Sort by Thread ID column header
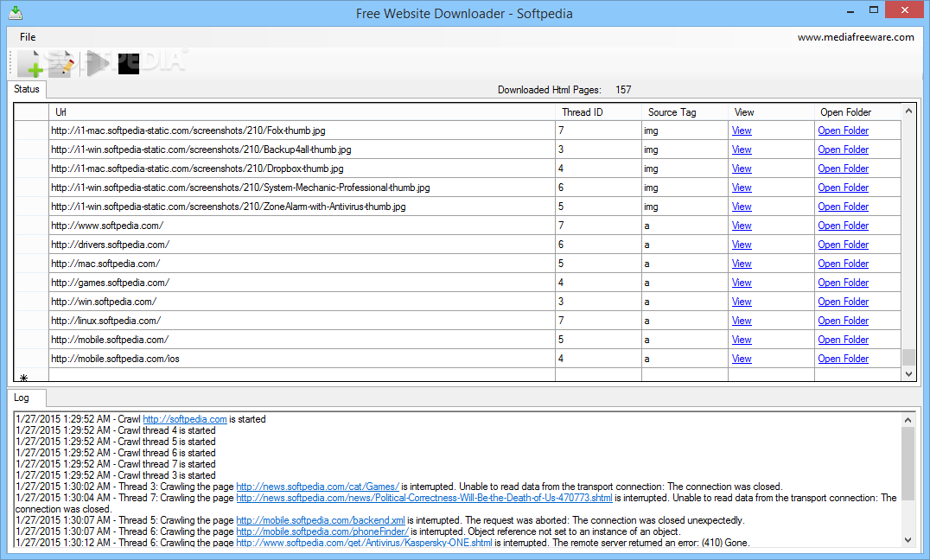This screenshot has height=560, width=930. 598,112
